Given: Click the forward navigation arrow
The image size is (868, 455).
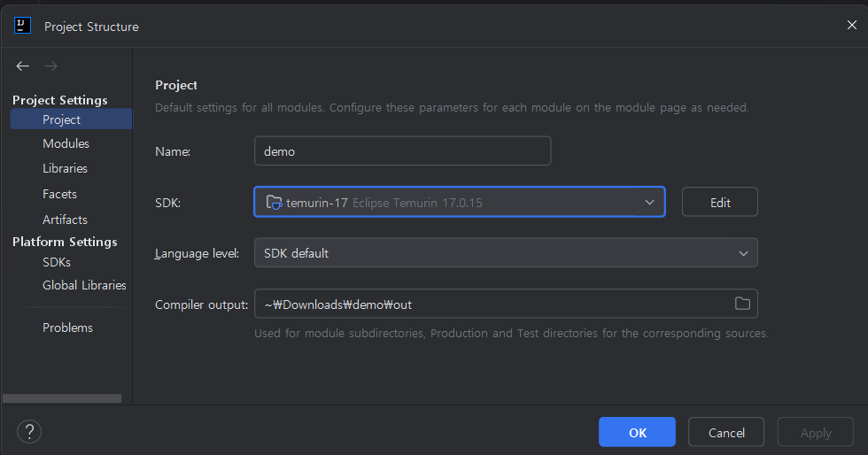Looking at the screenshot, I should (x=51, y=66).
